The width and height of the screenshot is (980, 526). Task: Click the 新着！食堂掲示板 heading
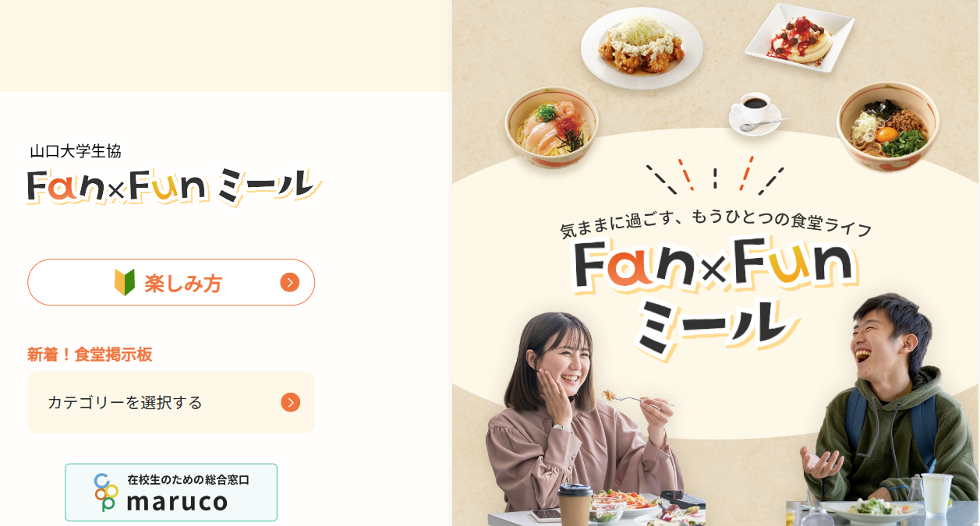90,355
